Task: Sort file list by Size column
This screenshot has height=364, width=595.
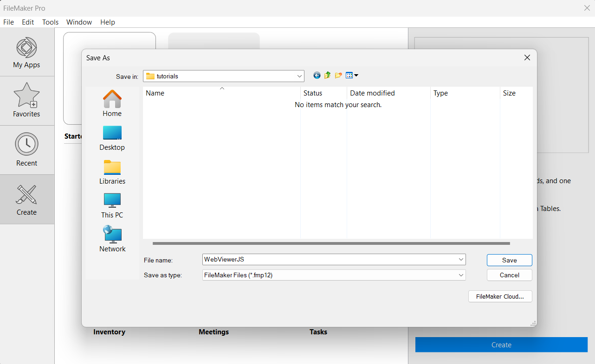Action: coord(516,93)
